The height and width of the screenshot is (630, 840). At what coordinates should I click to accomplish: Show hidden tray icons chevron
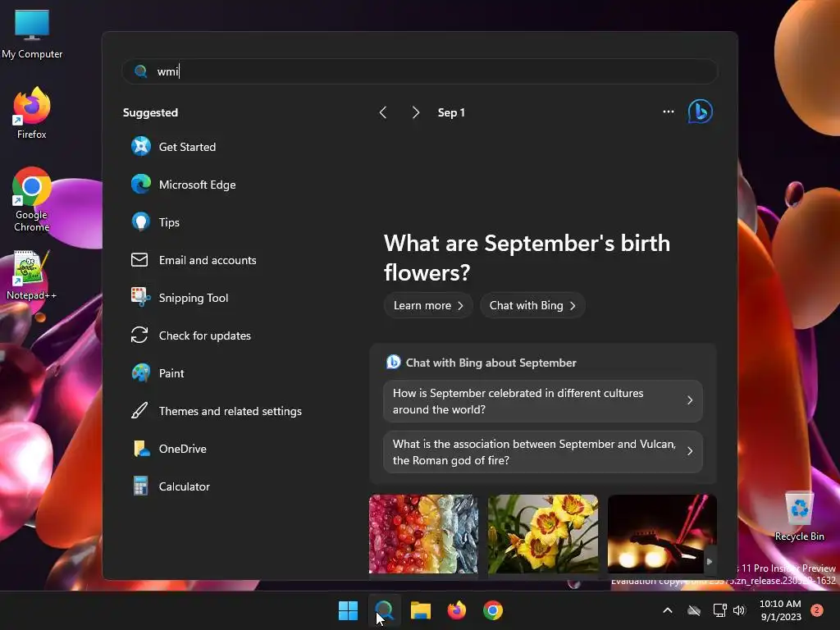(668, 610)
